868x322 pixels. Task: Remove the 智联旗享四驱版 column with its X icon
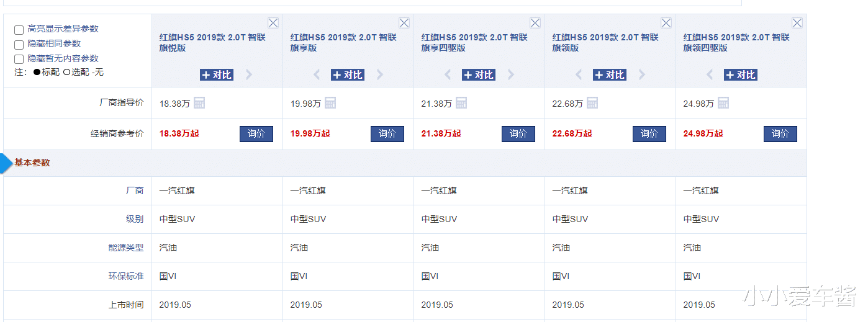tap(535, 23)
